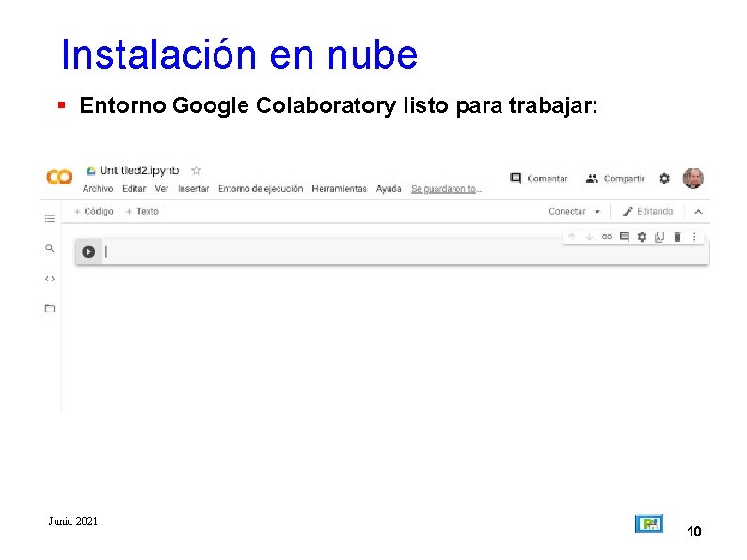Move cell up arrow
The height and width of the screenshot is (560, 747).
pyautogui.click(x=572, y=236)
